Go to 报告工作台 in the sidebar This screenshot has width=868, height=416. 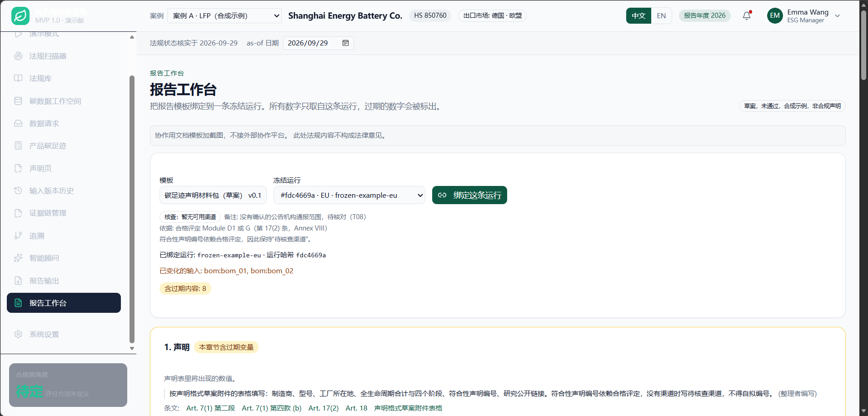click(64, 303)
